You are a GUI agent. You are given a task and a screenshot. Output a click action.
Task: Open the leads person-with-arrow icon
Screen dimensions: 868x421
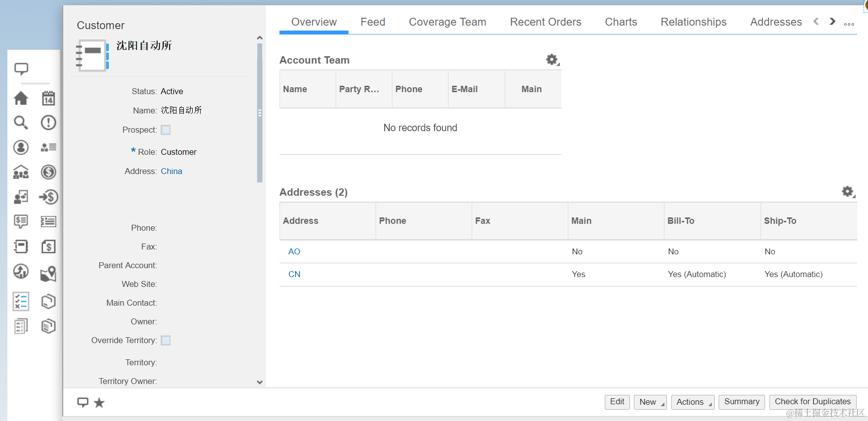click(x=21, y=197)
